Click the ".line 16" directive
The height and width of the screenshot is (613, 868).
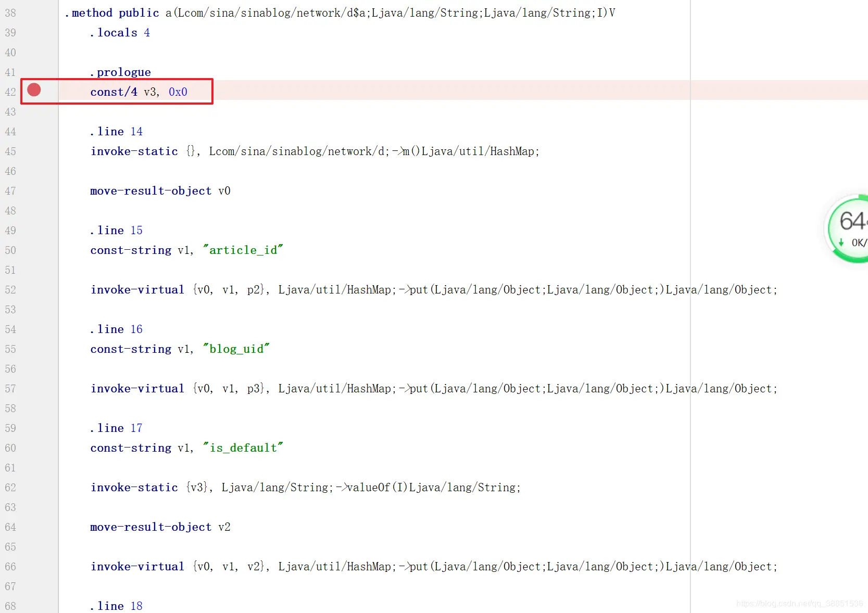117,329
